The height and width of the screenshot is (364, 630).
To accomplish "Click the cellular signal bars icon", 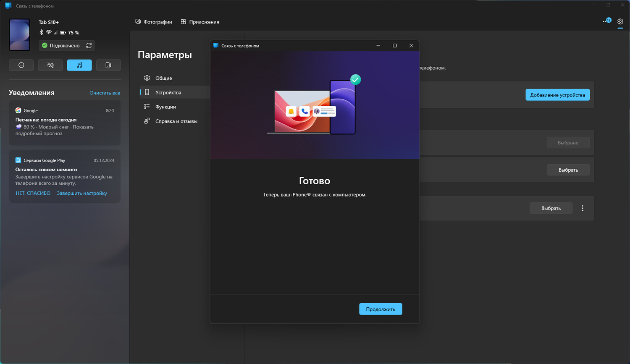I will (55, 32).
